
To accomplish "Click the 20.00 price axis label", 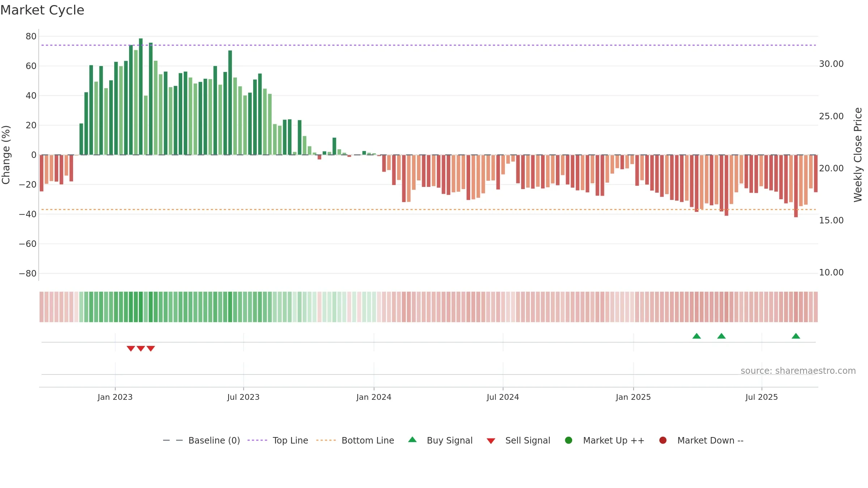I will coord(831,168).
